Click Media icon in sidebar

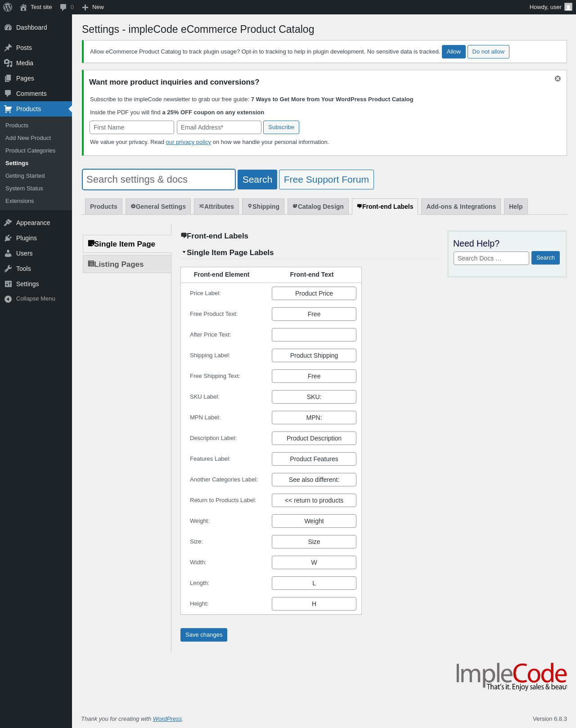[x=8, y=63]
